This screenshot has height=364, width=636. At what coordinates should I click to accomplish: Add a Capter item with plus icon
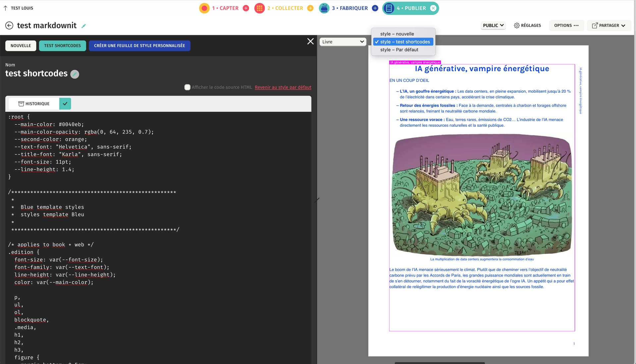tap(246, 8)
